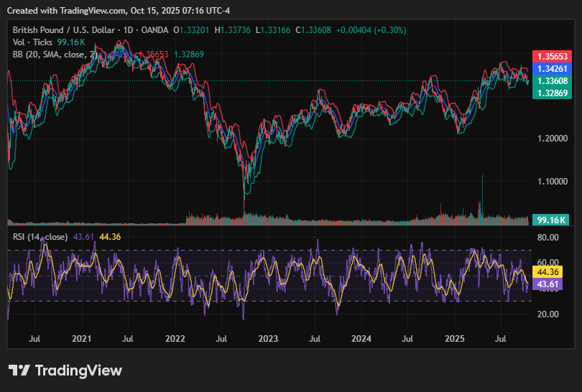Click the TradingView wordmark text

point(78,370)
